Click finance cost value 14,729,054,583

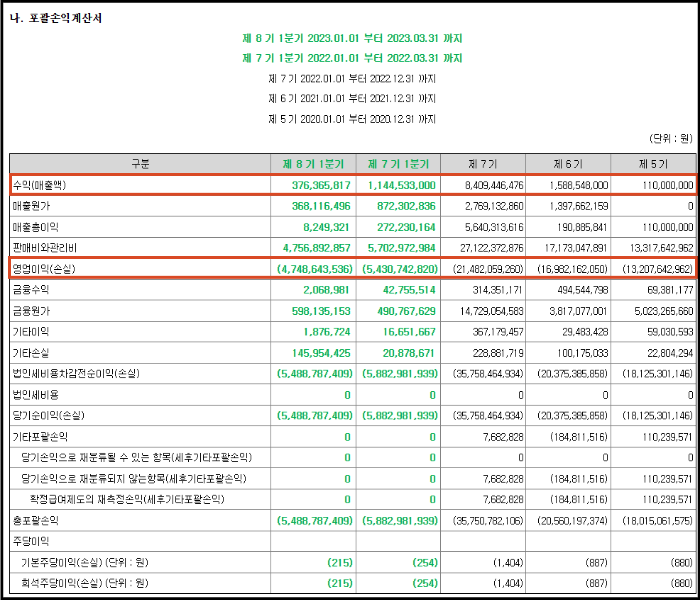click(492, 311)
